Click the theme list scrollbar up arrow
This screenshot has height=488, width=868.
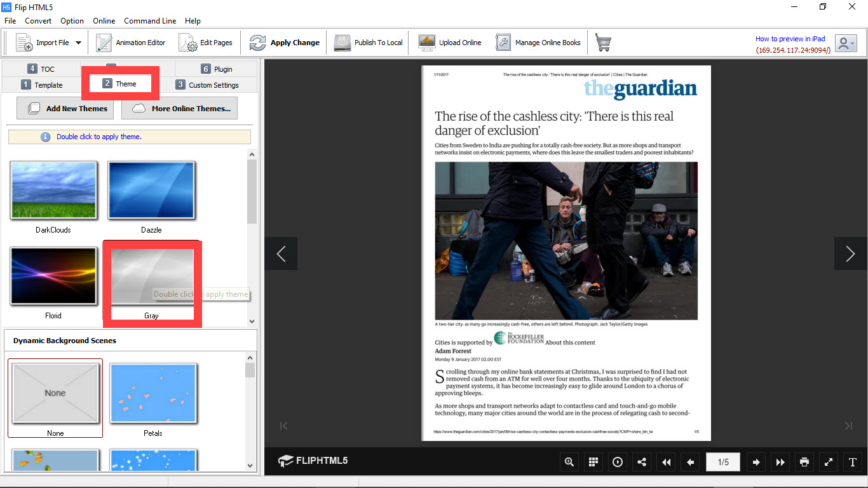[252, 154]
